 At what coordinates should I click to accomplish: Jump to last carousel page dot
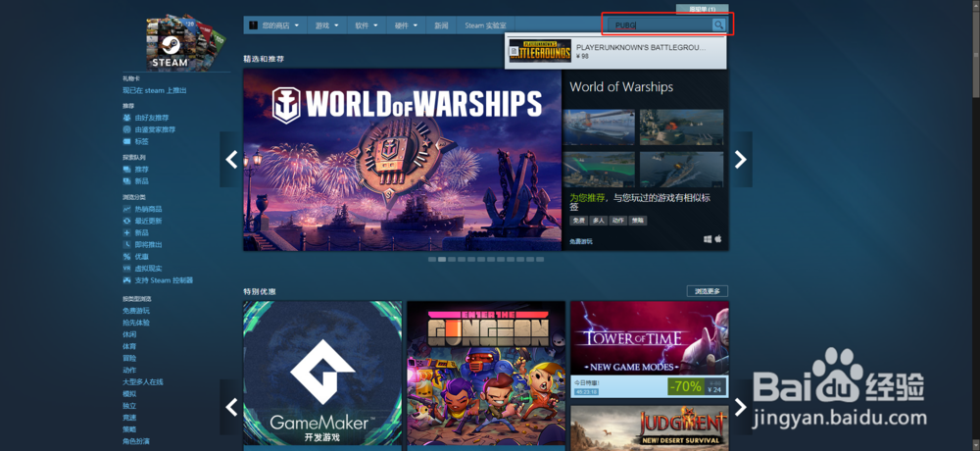pyautogui.click(x=540, y=259)
